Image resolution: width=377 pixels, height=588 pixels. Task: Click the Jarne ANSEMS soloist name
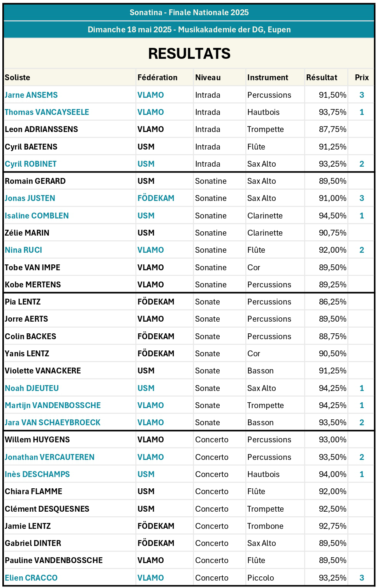[31, 95]
